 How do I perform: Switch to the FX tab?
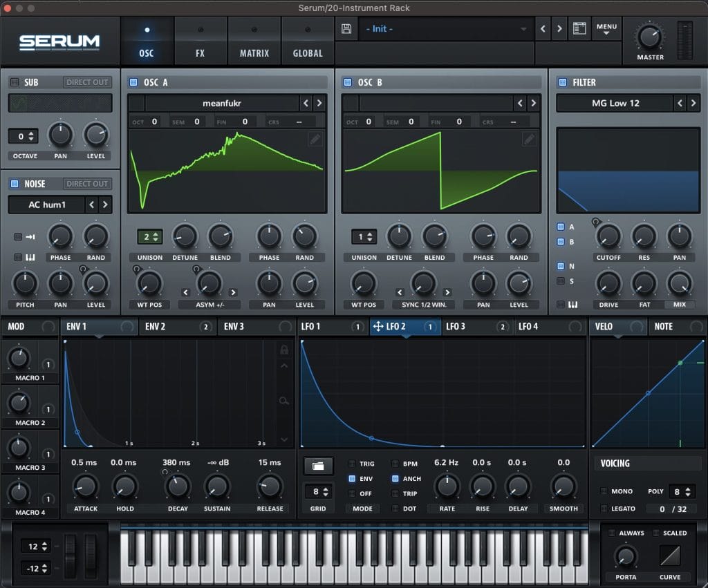[201, 41]
